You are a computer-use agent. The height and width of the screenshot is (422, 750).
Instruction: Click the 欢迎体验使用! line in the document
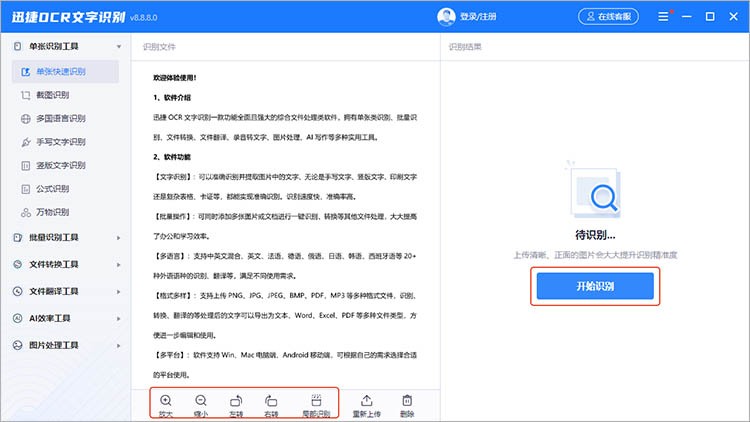(175, 78)
